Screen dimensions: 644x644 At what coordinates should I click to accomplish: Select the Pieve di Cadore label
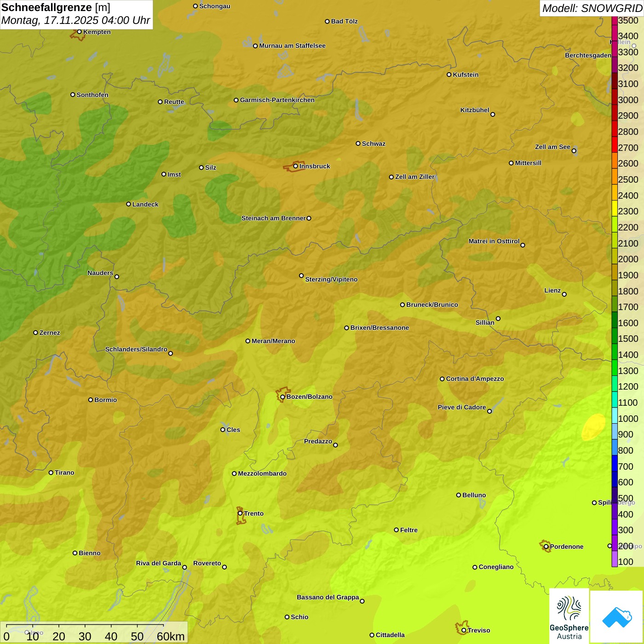(462, 407)
